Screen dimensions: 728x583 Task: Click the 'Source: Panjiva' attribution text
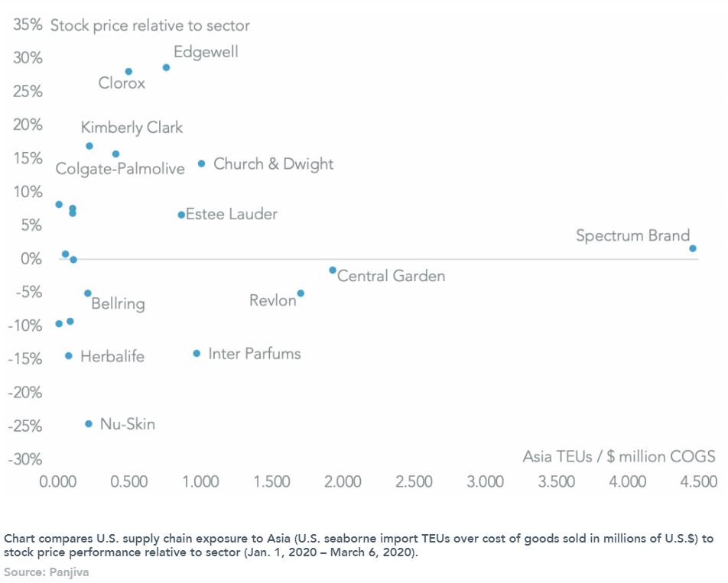point(47,572)
